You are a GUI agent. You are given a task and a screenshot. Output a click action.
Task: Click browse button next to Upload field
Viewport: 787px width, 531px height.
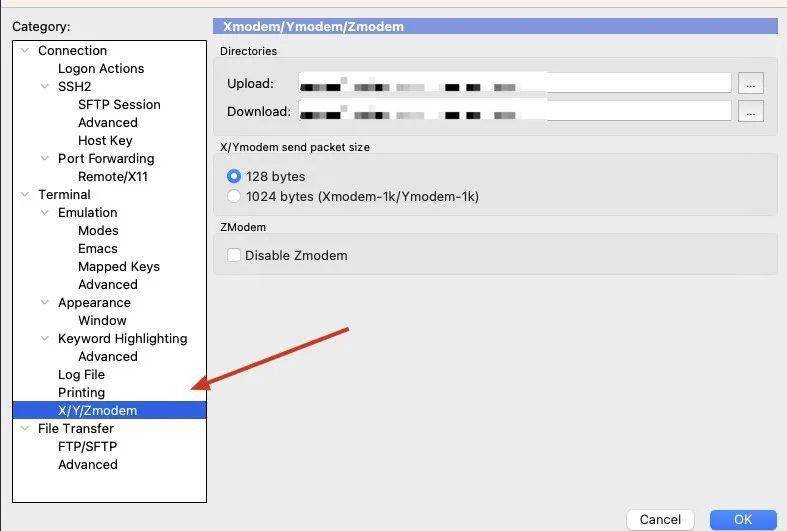tap(750, 83)
